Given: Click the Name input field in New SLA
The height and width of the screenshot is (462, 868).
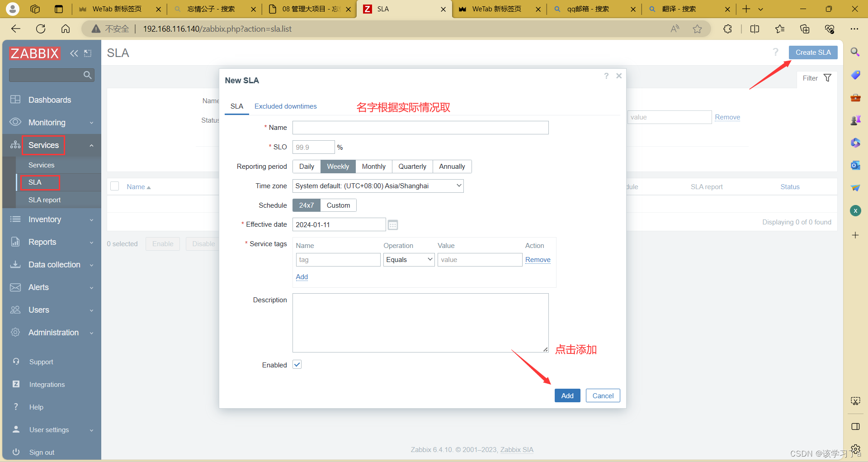Looking at the screenshot, I should click(x=420, y=128).
